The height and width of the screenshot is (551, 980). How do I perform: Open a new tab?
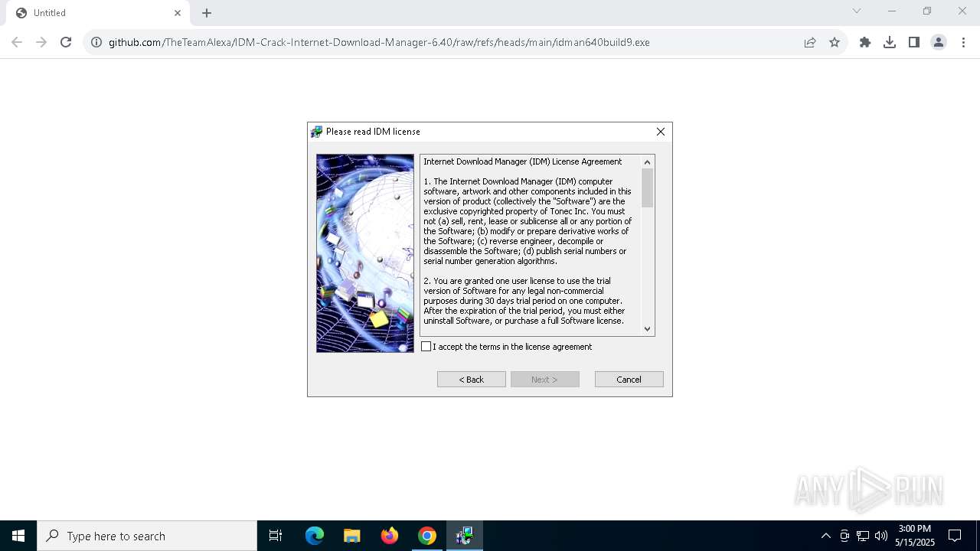207,13
